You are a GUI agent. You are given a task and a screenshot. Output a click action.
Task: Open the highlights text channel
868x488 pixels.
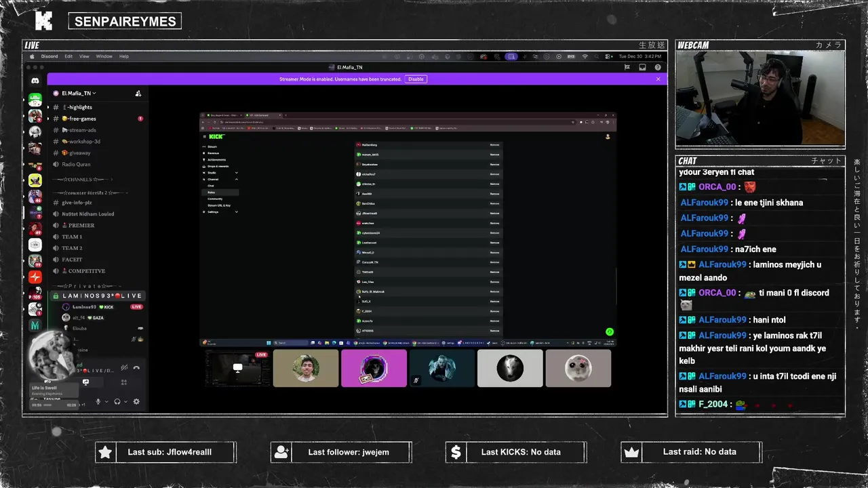(x=98, y=107)
